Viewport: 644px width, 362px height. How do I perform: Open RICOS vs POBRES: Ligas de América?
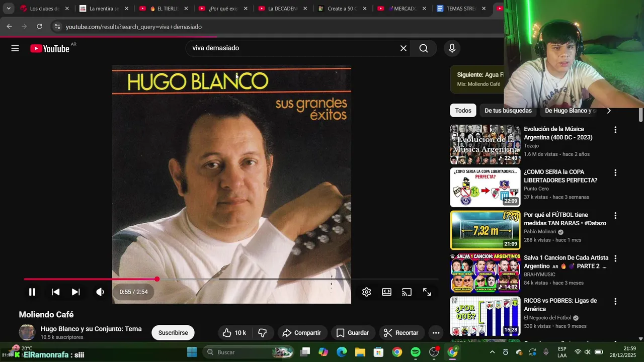560,305
